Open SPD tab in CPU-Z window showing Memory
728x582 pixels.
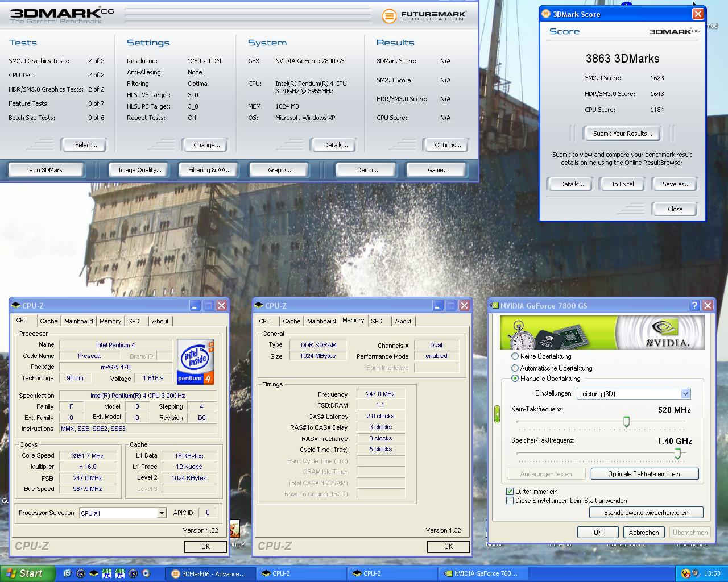tap(377, 321)
